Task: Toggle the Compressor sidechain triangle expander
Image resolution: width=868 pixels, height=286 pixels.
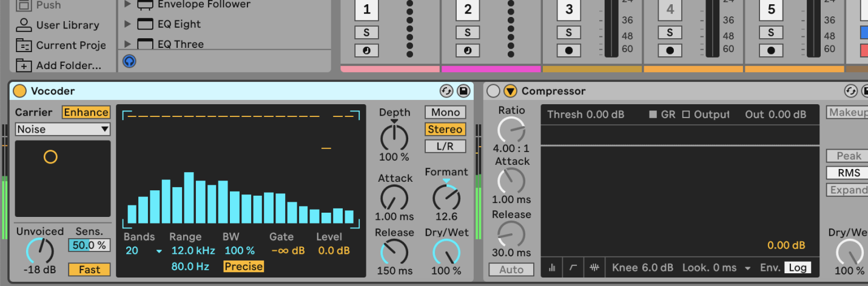Action: (x=510, y=91)
